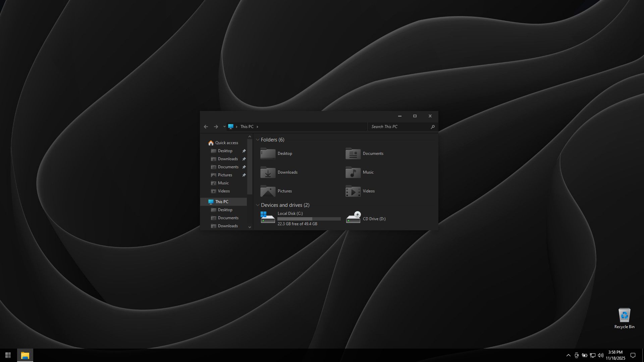Open the Downloads folder icon in Folders

[x=268, y=172]
